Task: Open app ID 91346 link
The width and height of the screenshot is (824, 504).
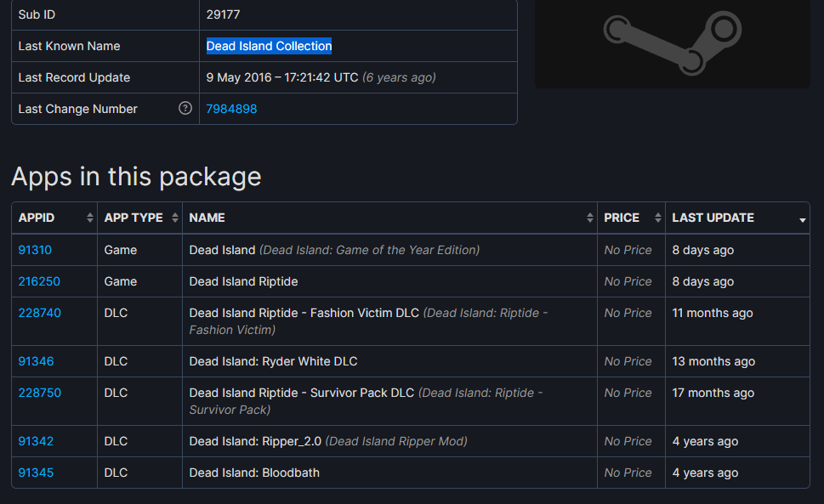Action: click(x=36, y=361)
